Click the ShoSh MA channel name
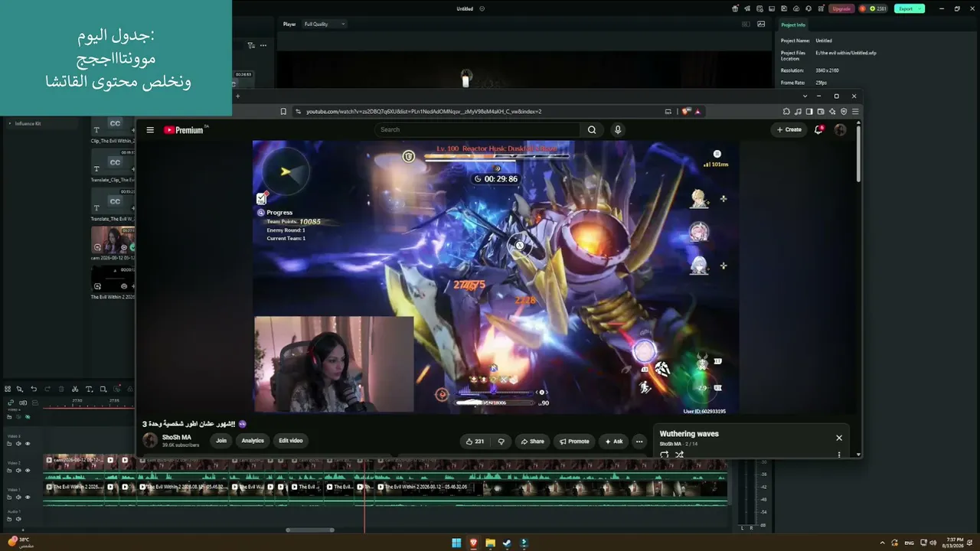The width and height of the screenshot is (980, 551). coord(177,438)
